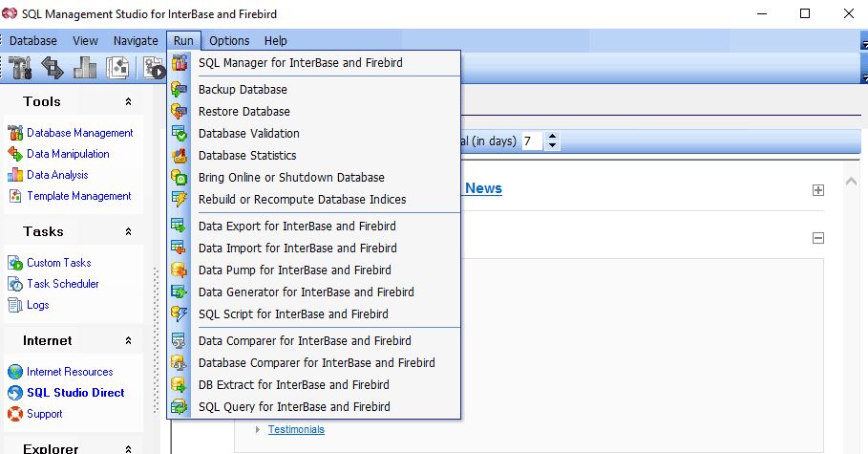Image resolution: width=868 pixels, height=454 pixels.
Task: Click the DB Extract icon in Run menu
Action: point(179,385)
